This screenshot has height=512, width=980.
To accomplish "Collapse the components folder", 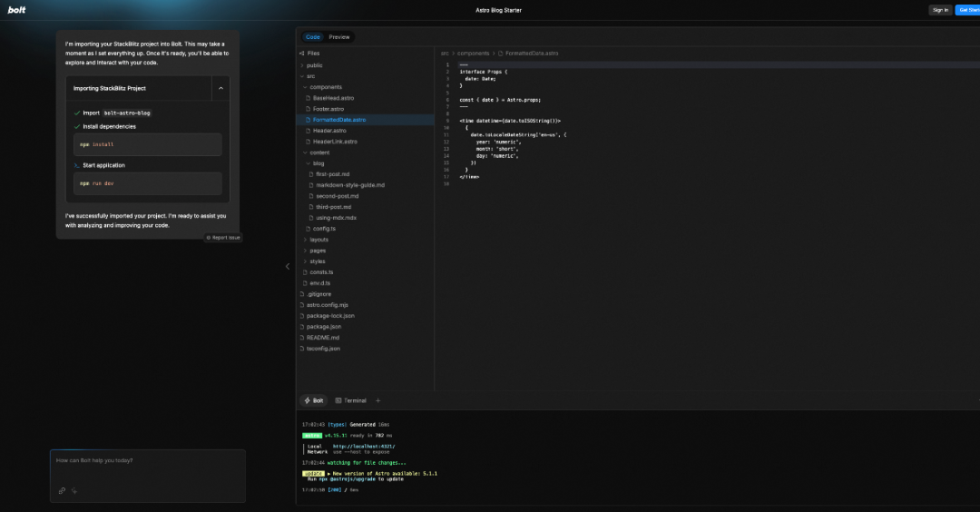I will tap(326, 87).
